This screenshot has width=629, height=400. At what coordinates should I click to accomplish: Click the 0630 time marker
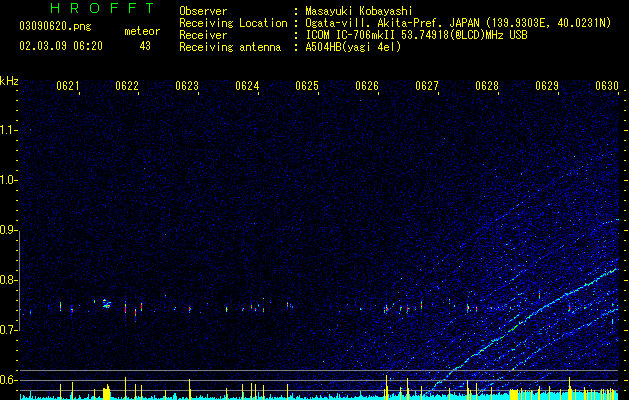(x=607, y=86)
